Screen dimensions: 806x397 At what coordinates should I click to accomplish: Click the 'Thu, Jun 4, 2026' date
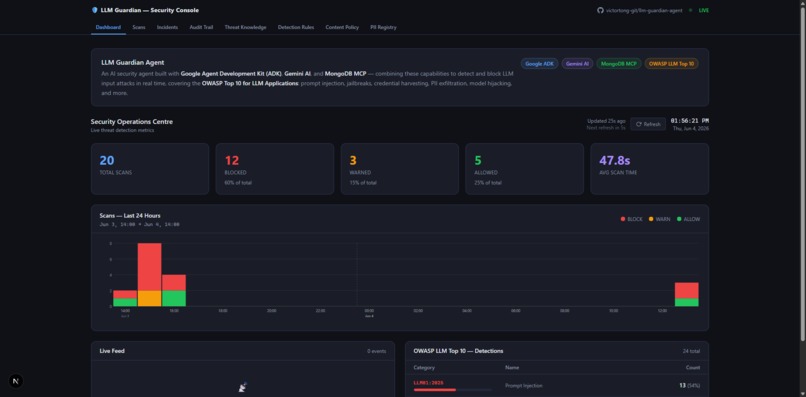tap(691, 129)
